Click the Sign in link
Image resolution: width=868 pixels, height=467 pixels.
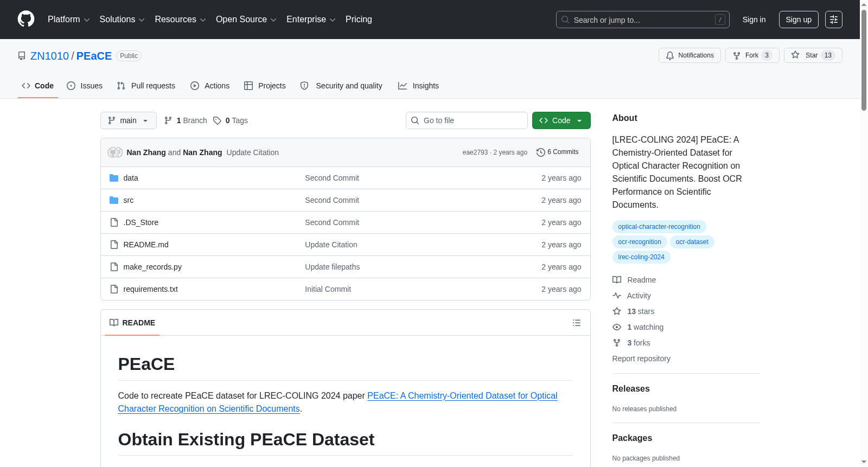(x=754, y=20)
